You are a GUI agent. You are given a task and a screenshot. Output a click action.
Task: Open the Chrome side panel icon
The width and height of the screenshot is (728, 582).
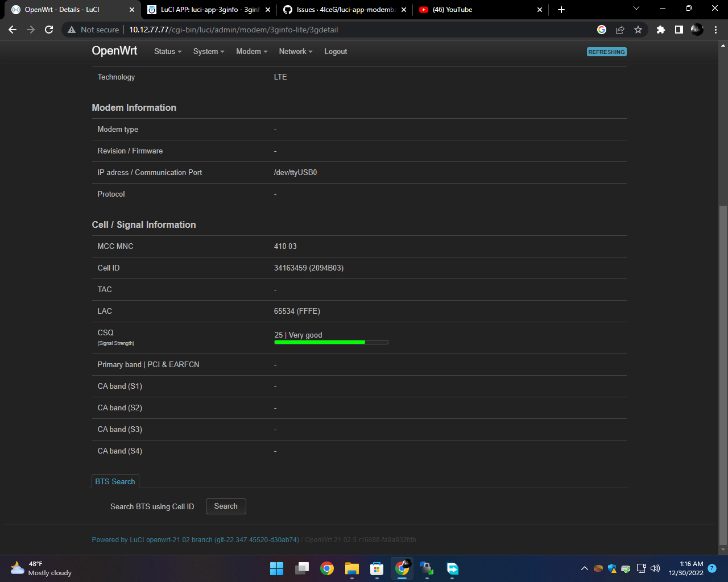679,29
